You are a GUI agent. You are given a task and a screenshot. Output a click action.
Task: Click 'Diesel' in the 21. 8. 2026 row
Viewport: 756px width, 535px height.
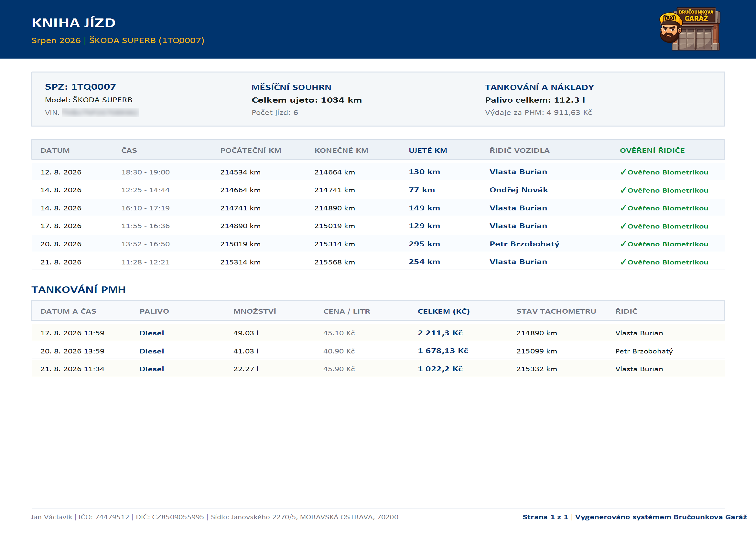click(x=152, y=369)
